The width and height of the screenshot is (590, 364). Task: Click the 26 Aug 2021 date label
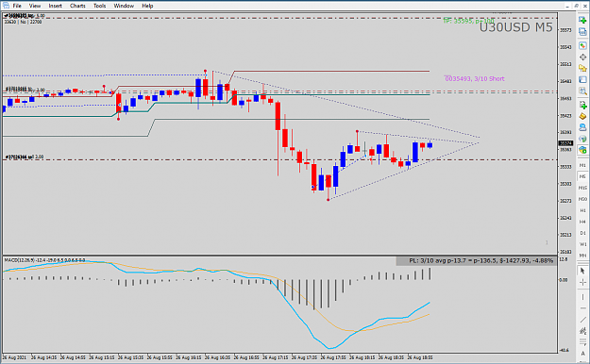click(14, 357)
